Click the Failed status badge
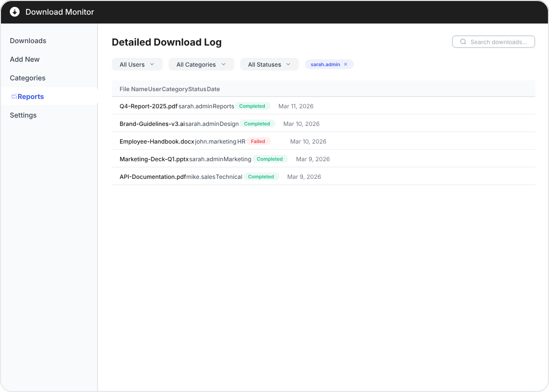549x392 pixels. (258, 142)
